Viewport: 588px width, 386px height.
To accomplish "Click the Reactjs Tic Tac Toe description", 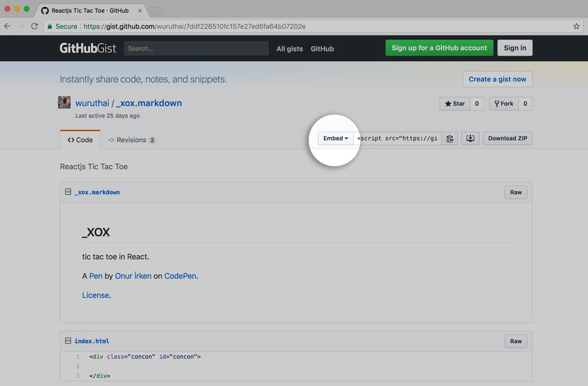I will coord(93,167).
